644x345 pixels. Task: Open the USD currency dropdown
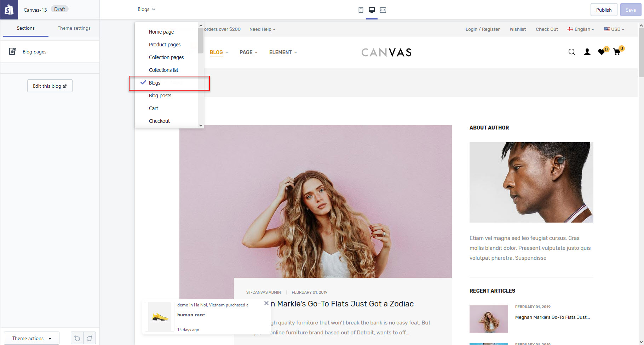pyautogui.click(x=614, y=29)
